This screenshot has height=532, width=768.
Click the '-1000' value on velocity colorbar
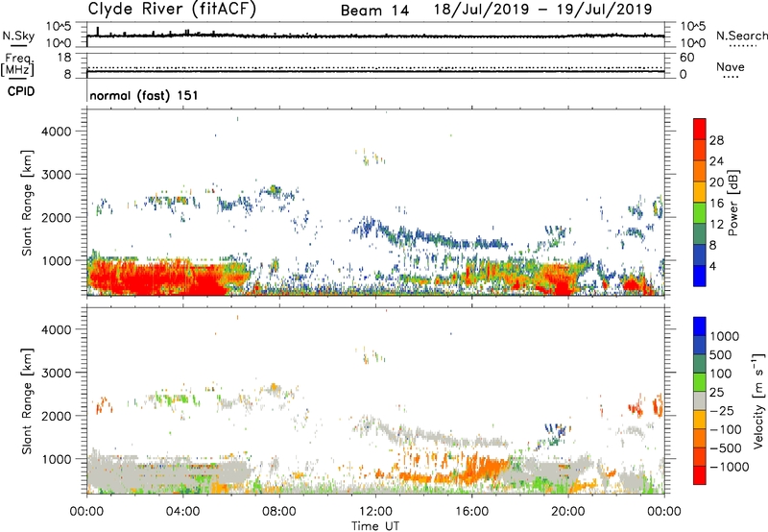point(730,467)
